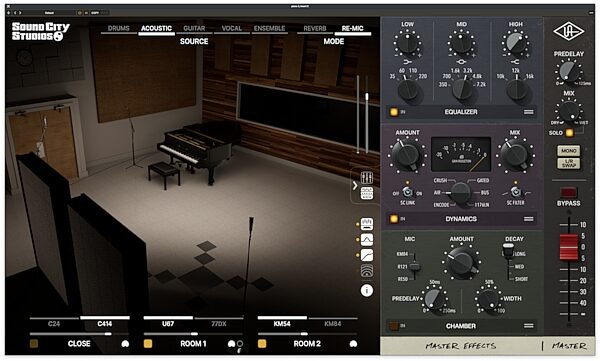The image size is (600, 361).
Task: Select the ENSEMBLE source tab
Action: [269, 28]
